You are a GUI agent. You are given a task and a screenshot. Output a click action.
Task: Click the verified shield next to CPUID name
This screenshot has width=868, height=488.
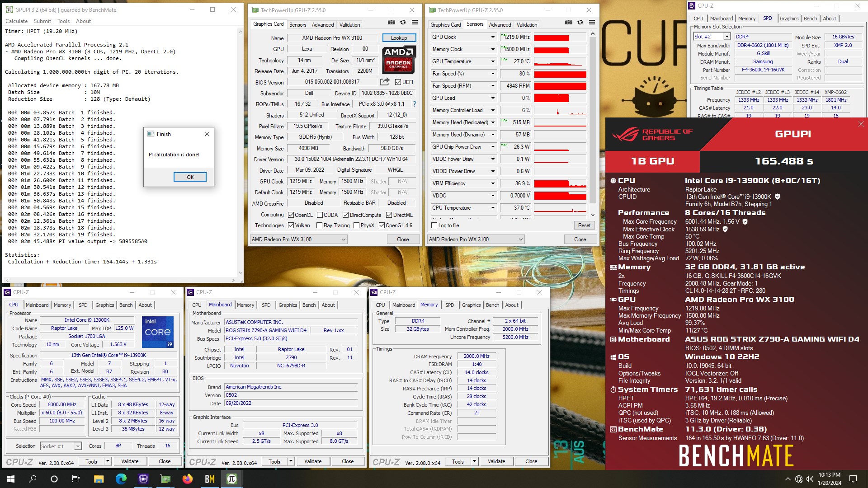click(778, 197)
